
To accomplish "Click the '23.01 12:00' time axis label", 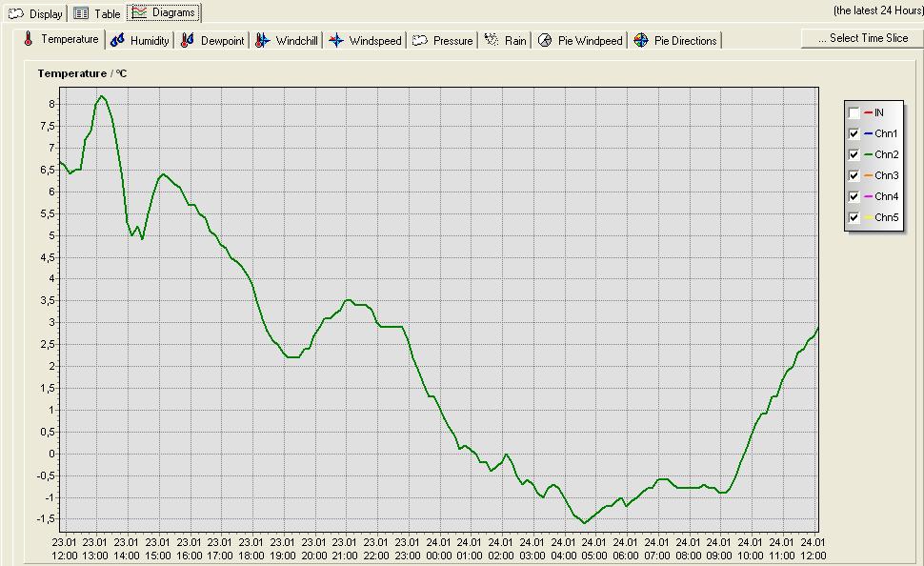I will click(64, 549).
